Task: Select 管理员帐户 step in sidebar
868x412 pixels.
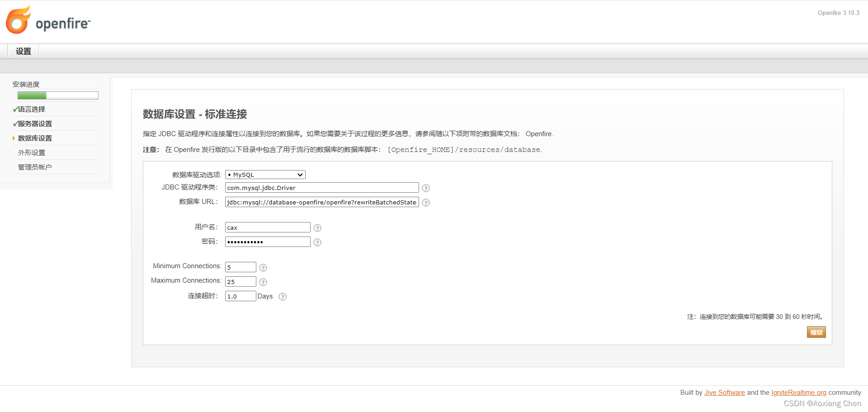Action: [35, 167]
